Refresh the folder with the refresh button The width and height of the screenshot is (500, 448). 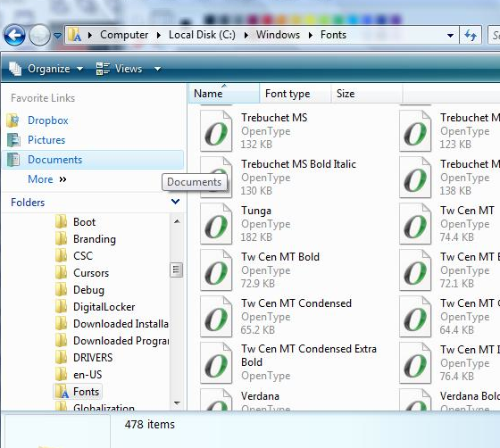(471, 35)
